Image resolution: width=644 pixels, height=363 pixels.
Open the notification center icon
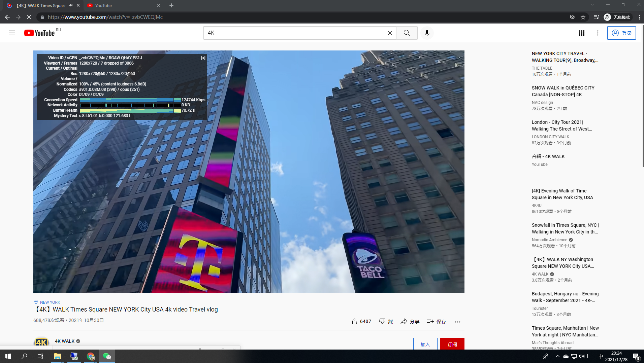636,356
